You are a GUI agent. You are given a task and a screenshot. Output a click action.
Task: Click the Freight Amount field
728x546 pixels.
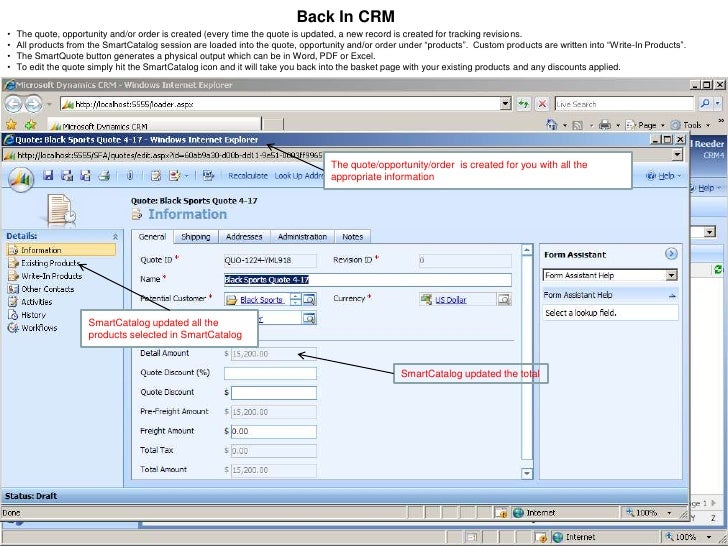[274, 431]
